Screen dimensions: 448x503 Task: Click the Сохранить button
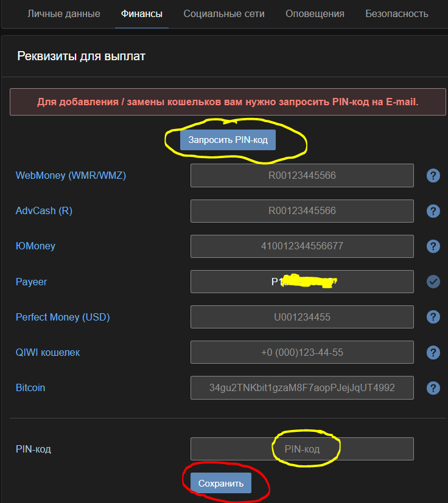[220, 484]
